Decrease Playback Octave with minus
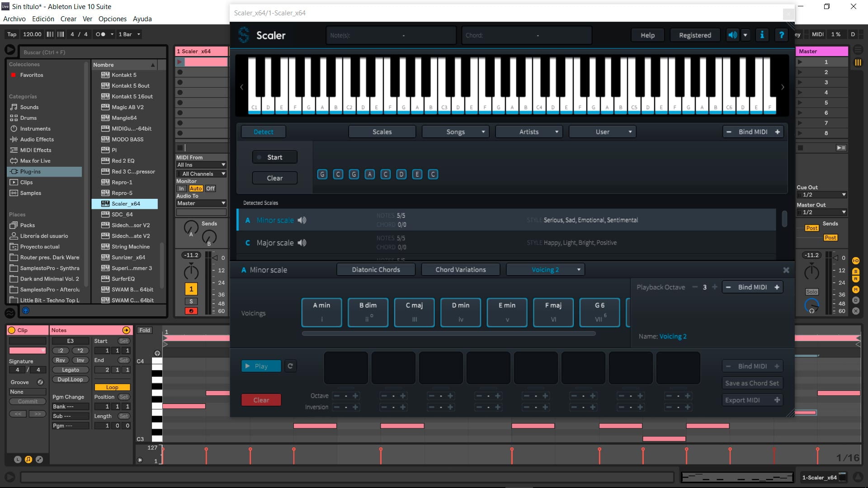Image resolution: width=868 pixels, height=488 pixels. click(x=695, y=287)
